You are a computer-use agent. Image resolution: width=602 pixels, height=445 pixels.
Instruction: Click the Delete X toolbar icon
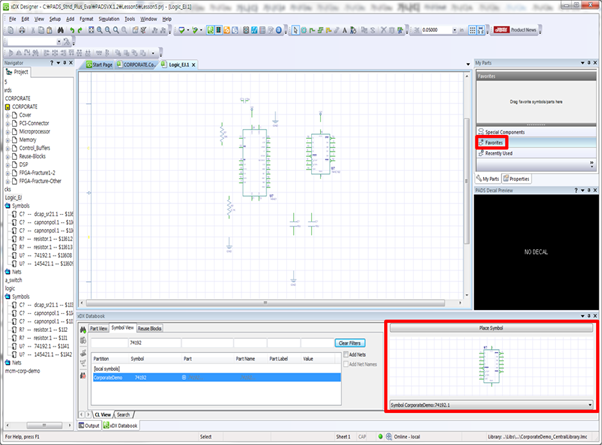383,30
